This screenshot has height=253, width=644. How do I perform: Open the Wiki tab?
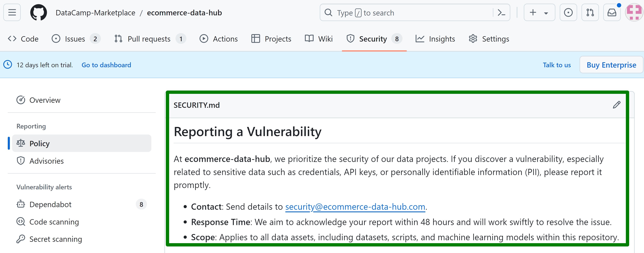(x=319, y=39)
